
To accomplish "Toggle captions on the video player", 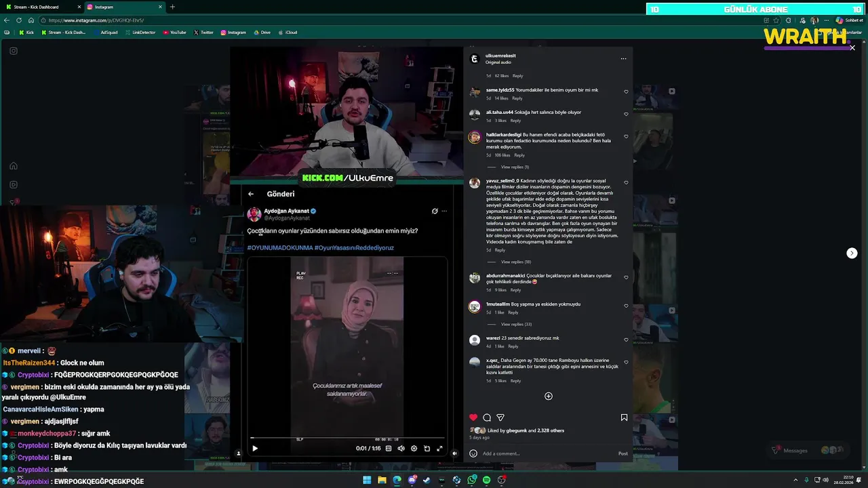I will (x=389, y=448).
